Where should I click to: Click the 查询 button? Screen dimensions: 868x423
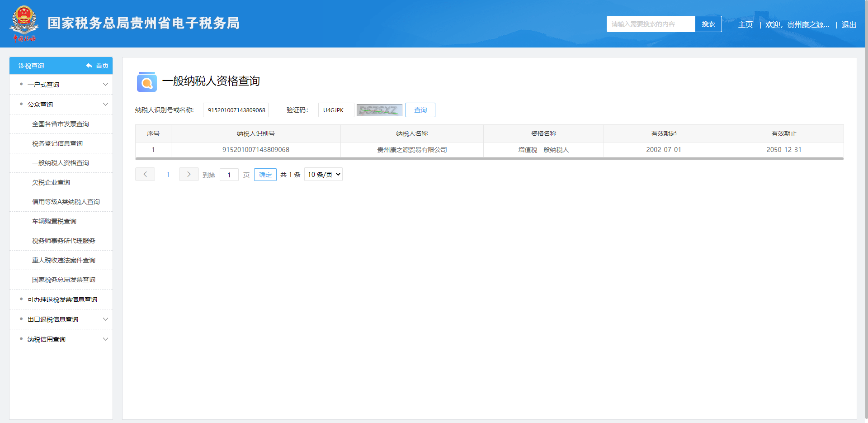tap(420, 110)
